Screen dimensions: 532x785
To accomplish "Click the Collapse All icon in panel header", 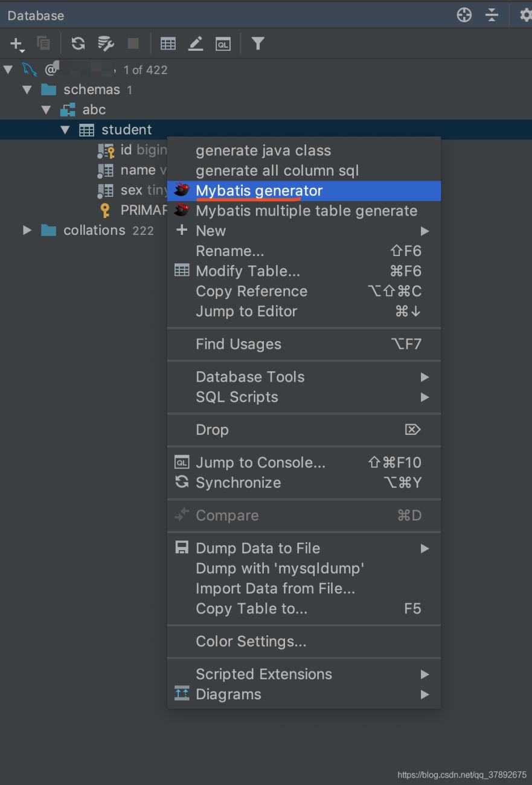I will click(492, 15).
